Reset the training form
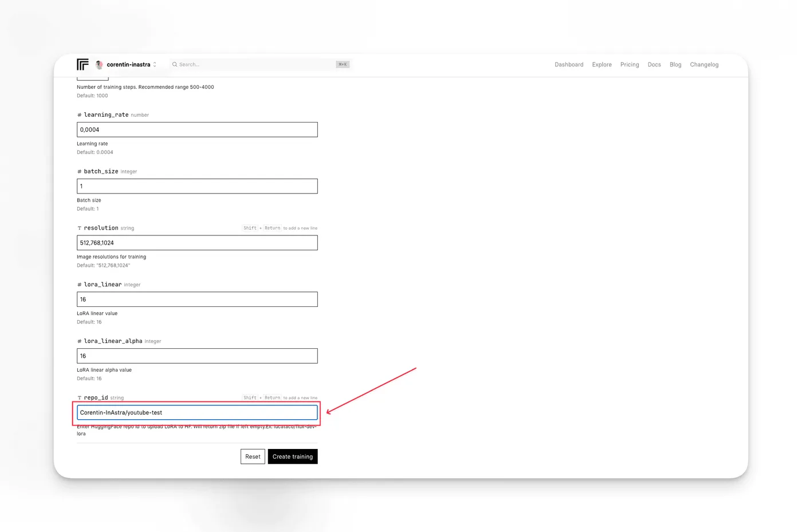Screen dimensions: 802x532 coord(253,456)
